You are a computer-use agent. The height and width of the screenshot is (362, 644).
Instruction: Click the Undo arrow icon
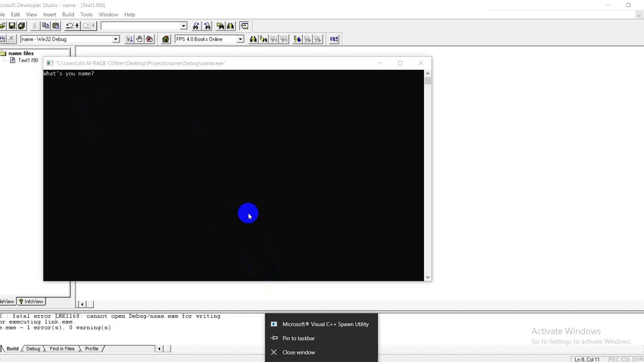tap(70, 26)
